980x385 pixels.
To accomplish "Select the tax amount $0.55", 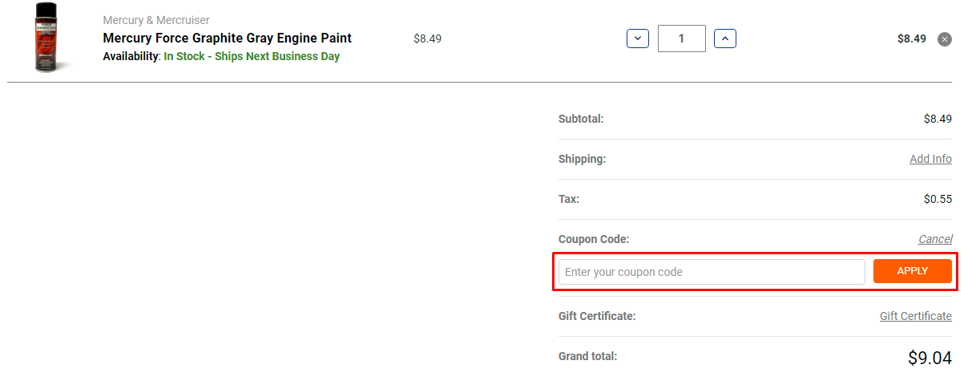I will (938, 199).
